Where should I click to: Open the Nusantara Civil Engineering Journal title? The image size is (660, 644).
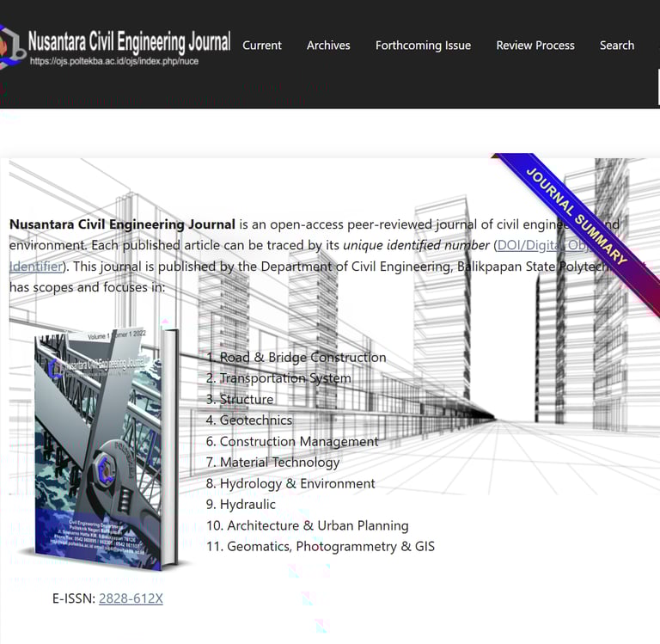point(129,42)
